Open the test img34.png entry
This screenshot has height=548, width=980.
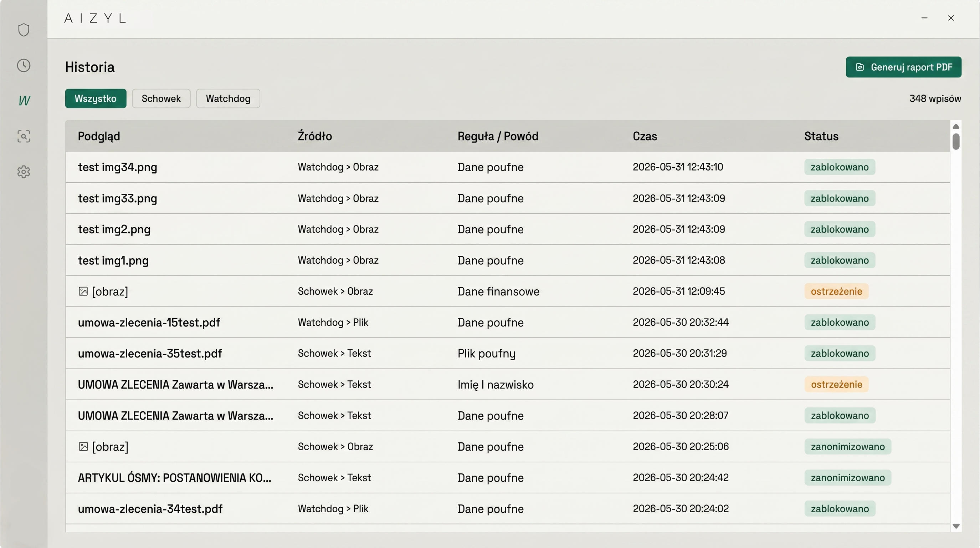pos(118,167)
